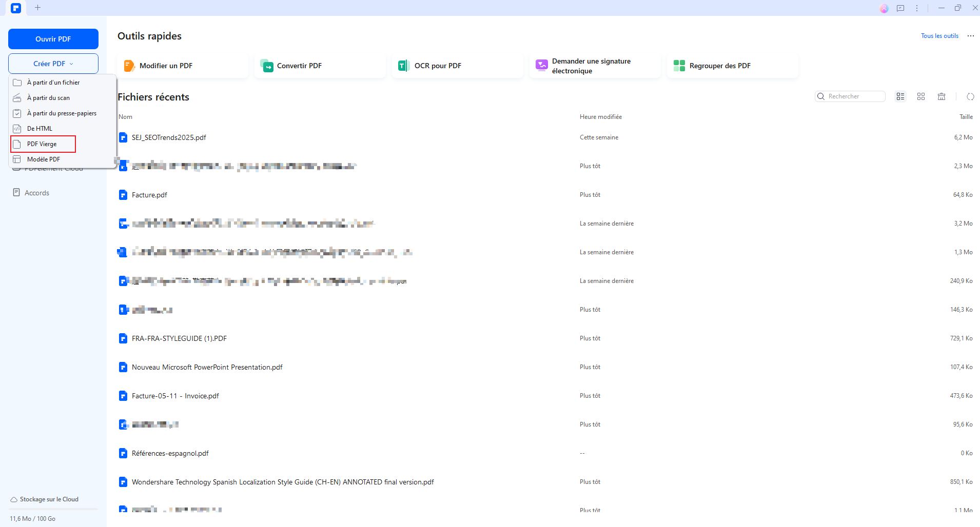The width and height of the screenshot is (980, 527).
Task: Click the Accords sidebar item
Action: coord(31,193)
